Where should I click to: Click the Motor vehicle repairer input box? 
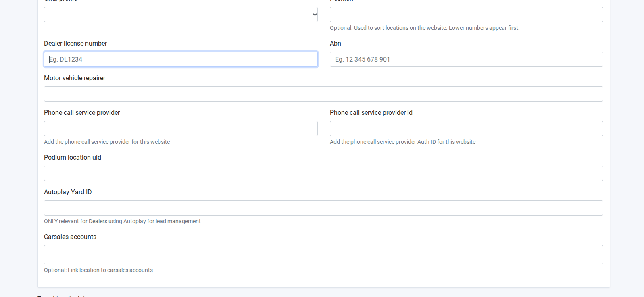(323, 94)
